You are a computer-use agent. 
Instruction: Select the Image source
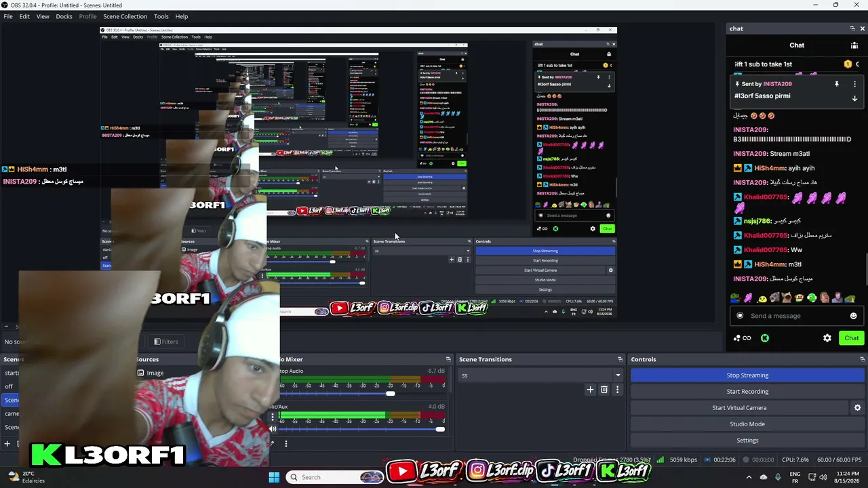click(x=155, y=373)
